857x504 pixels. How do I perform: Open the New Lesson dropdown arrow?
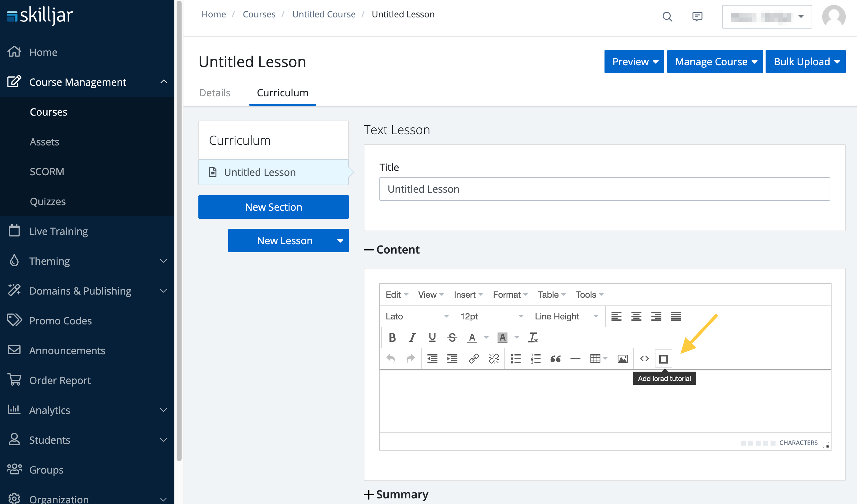coord(340,241)
